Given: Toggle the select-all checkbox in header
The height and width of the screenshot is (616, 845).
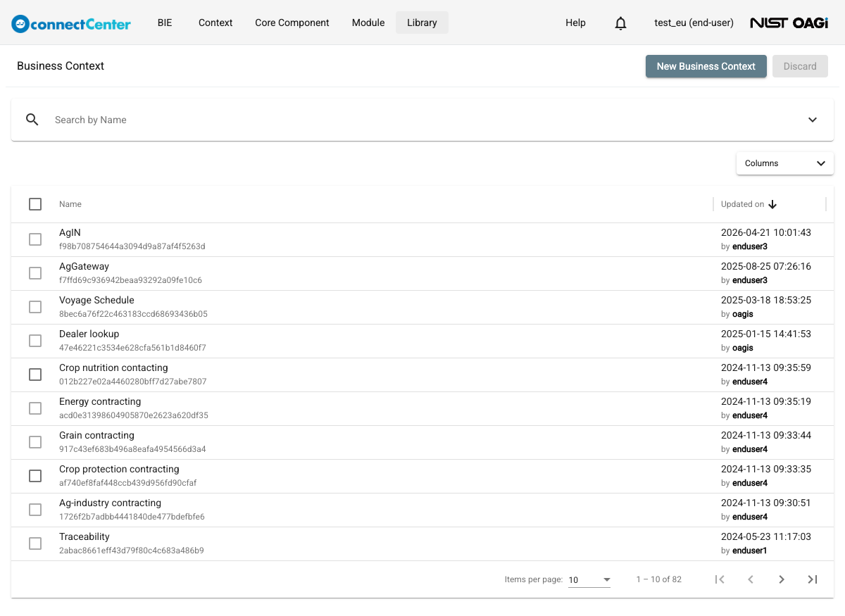Looking at the screenshot, I should 35,204.
